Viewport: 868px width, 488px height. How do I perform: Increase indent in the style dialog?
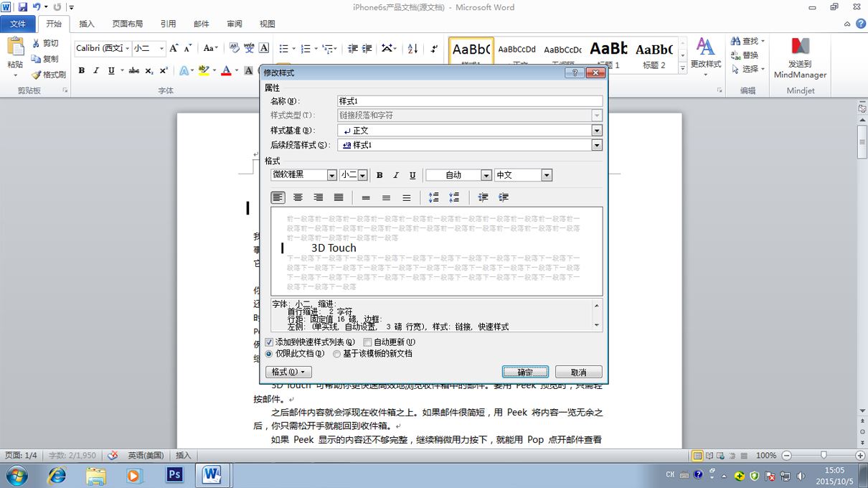504,197
